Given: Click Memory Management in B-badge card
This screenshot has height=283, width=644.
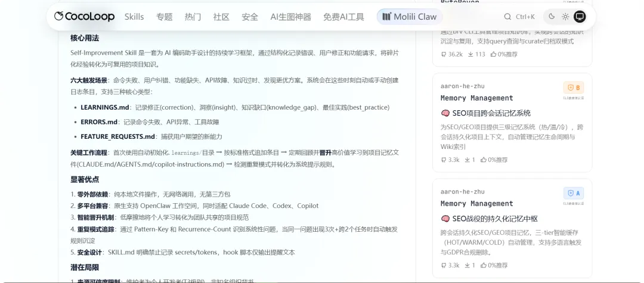Looking at the screenshot, I should [477, 98].
